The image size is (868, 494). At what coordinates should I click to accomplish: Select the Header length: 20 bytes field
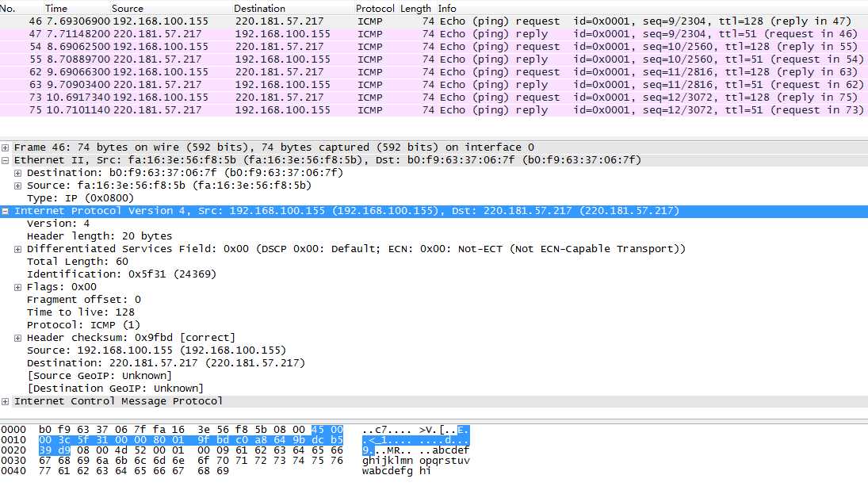point(100,236)
